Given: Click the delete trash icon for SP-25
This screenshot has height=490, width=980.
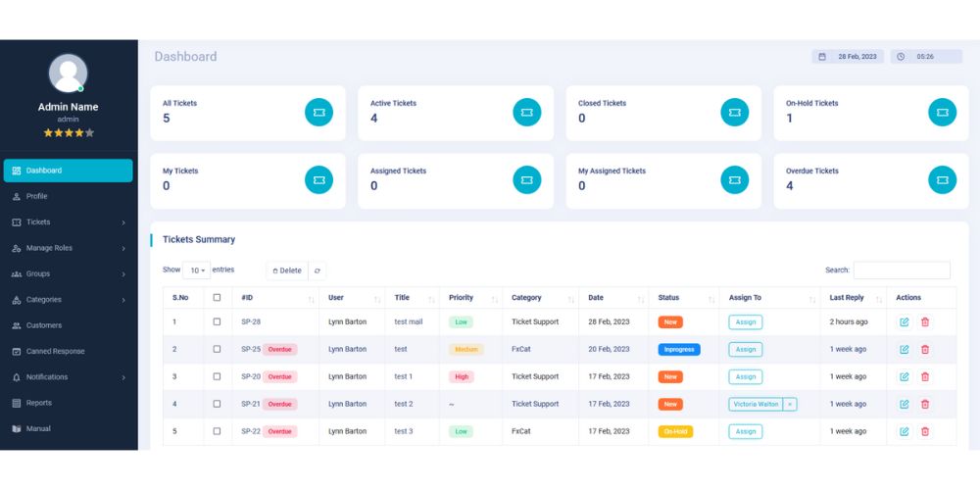Looking at the screenshot, I should coord(924,349).
